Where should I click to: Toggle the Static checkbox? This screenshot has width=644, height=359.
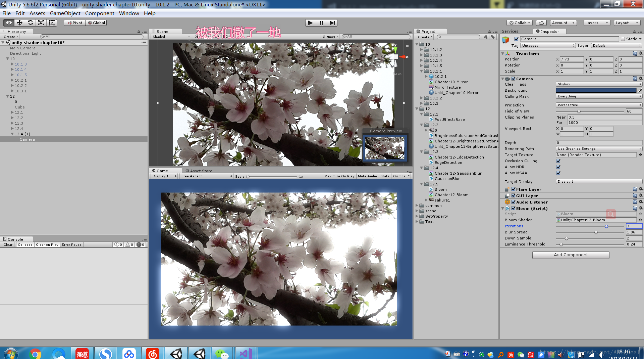pos(623,39)
